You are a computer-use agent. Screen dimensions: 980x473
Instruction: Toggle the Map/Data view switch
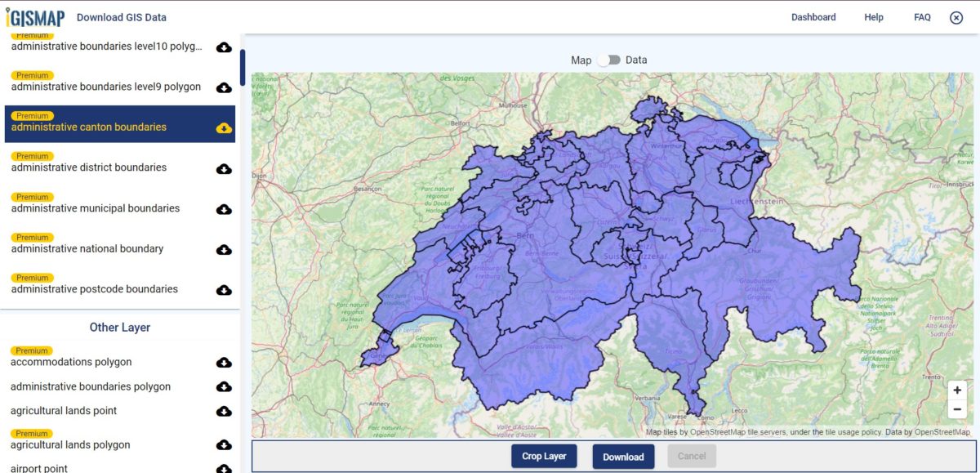[608, 60]
